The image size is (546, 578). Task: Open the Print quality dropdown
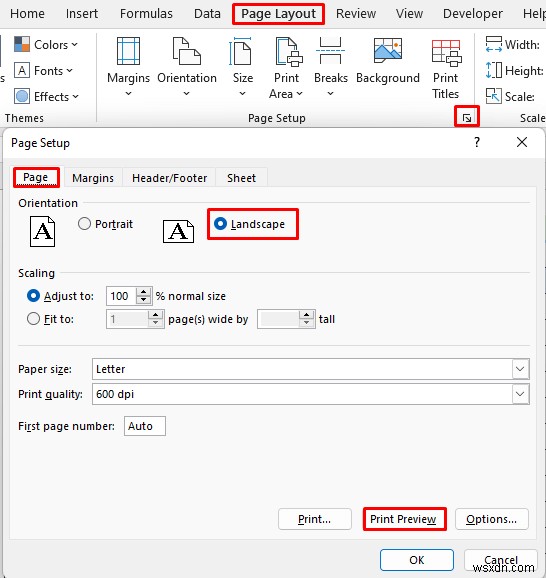coord(520,394)
